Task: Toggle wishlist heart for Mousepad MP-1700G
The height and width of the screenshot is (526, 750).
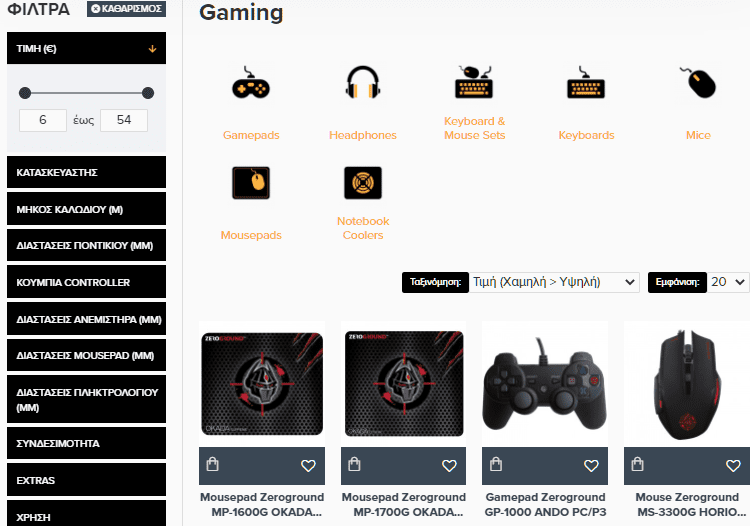Action: [449, 465]
